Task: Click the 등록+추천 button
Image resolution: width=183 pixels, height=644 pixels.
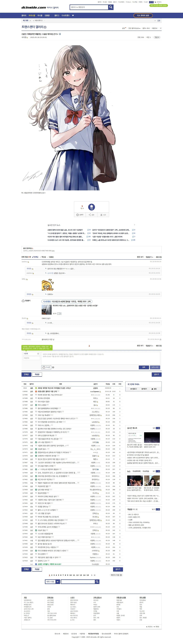Action: pos(155,367)
